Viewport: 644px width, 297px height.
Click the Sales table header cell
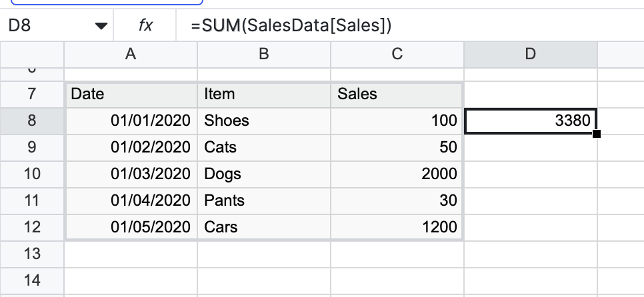click(397, 94)
